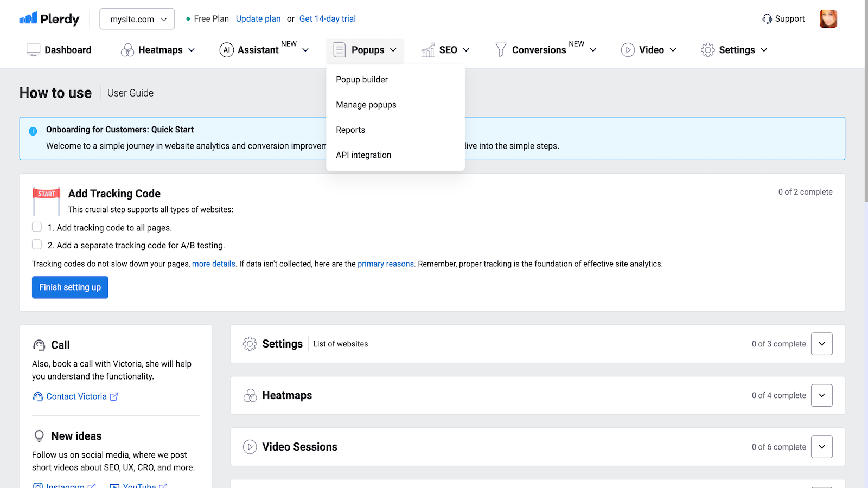
Task: Choose API integration menu item
Action: (x=363, y=155)
